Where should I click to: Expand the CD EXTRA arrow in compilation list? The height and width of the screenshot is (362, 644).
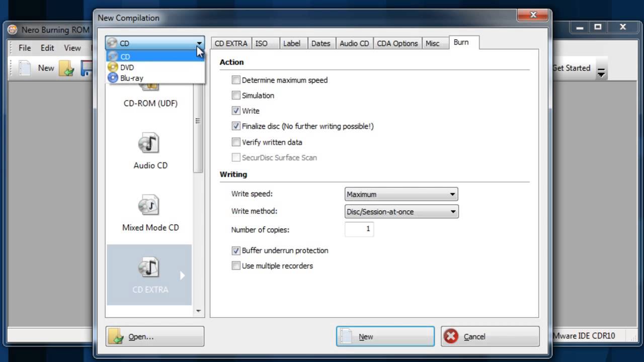click(x=182, y=275)
